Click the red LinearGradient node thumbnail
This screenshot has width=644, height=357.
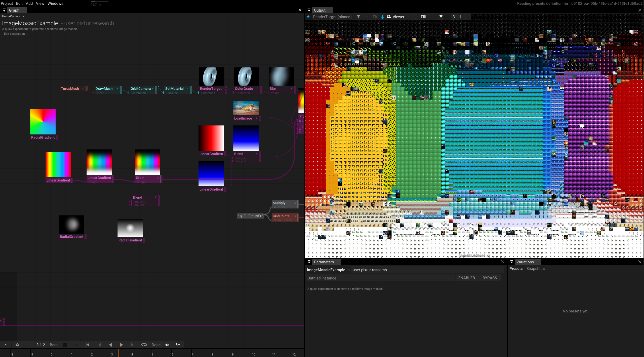(211, 138)
